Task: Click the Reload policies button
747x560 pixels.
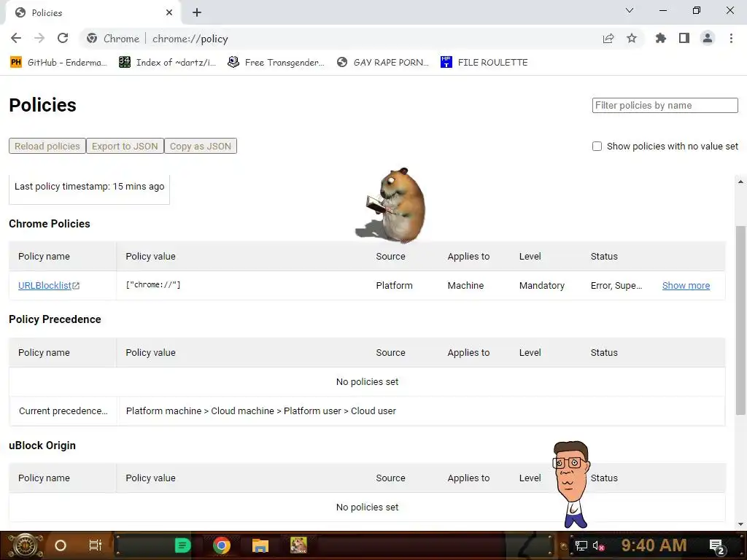Action: click(47, 146)
